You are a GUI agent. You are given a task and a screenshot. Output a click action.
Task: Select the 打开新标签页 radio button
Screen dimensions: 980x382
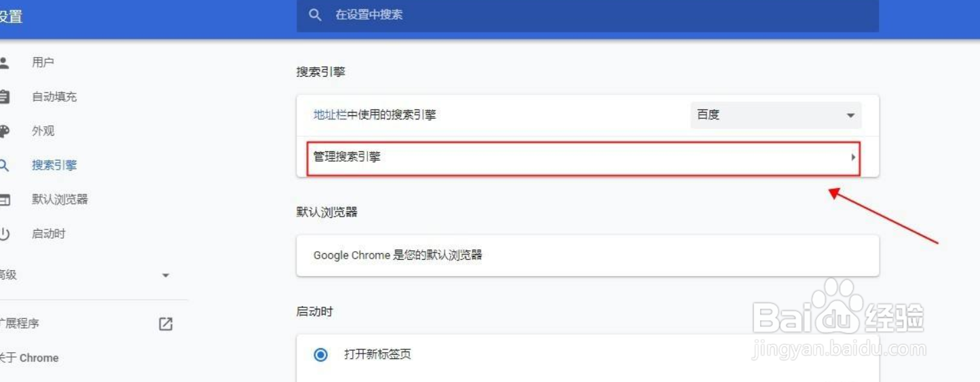[320, 354]
